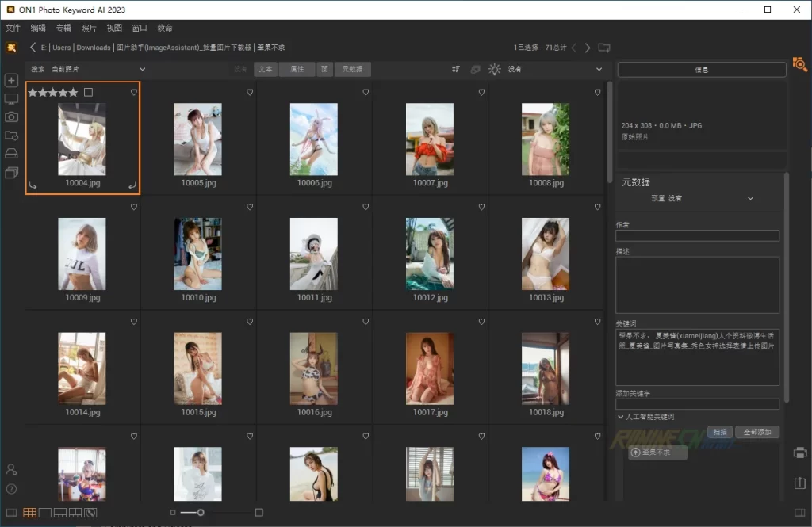Click the 全部添加 add all button

[756, 432]
